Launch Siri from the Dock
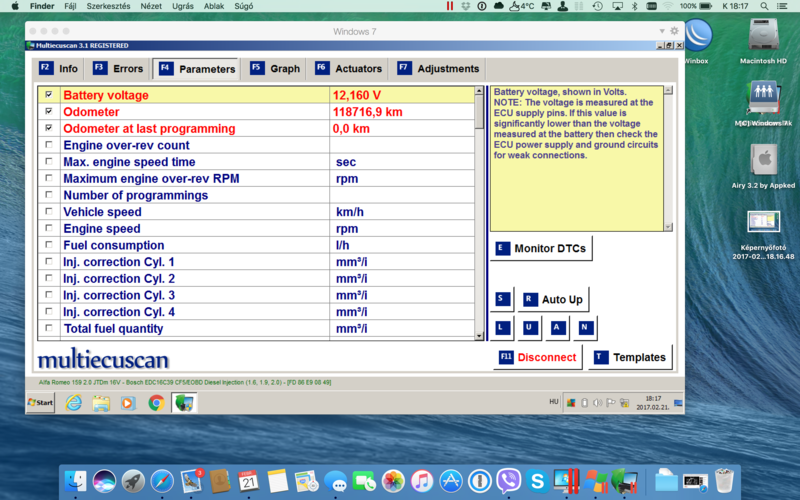 (x=104, y=481)
